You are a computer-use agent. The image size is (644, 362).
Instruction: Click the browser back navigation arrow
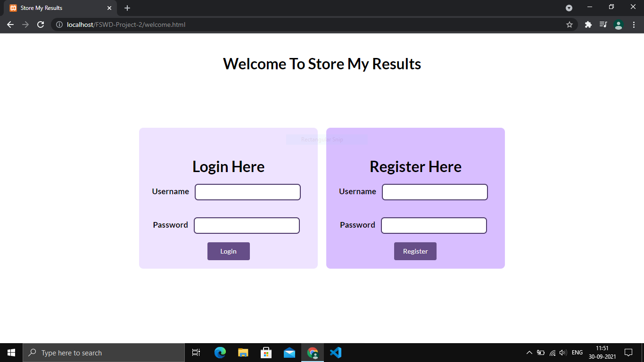[10, 25]
